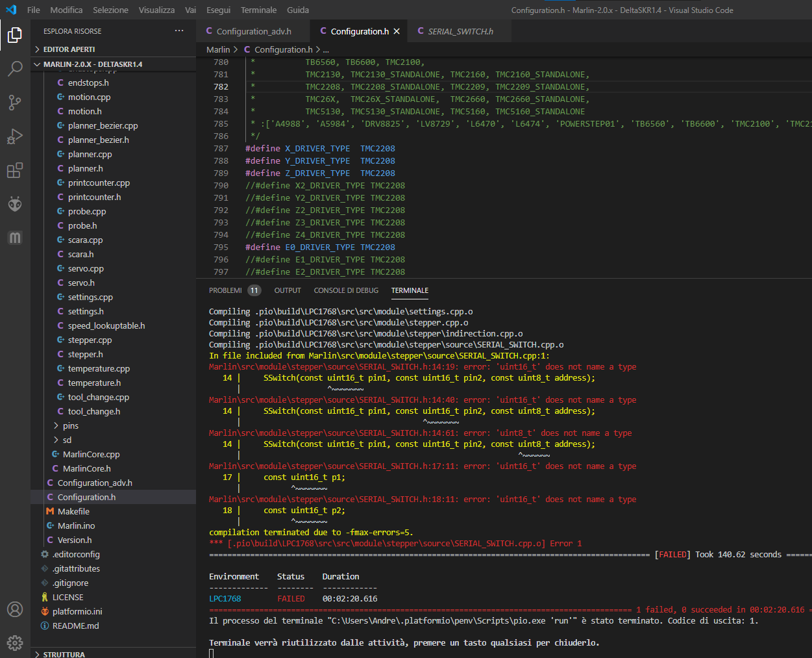The image size is (812, 658).
Task: Switch to the SERIAL_SWITCH.h editor tab
Action: [460, 31]
